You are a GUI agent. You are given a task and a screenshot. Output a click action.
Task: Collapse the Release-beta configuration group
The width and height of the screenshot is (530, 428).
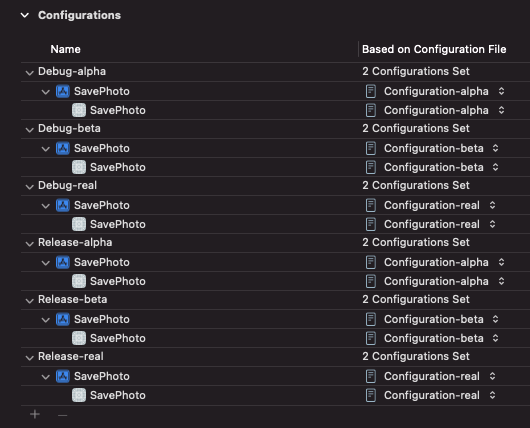[x=30, y=300]
